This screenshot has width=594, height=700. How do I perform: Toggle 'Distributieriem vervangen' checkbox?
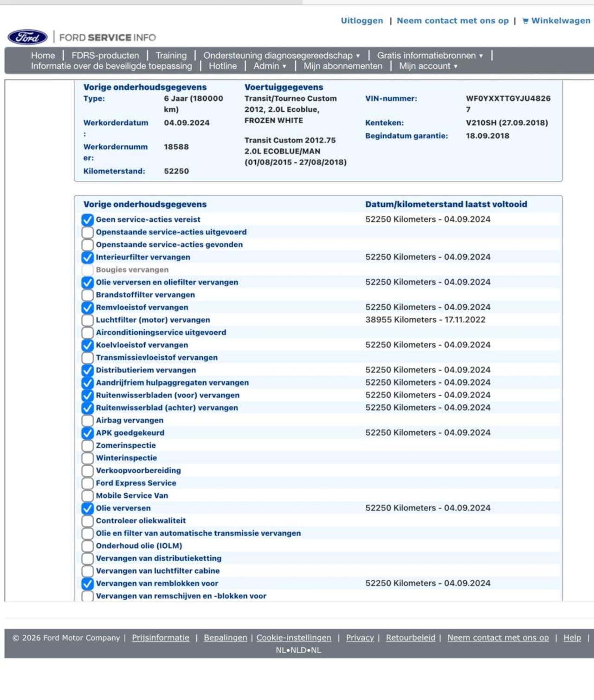click(87, 370)
